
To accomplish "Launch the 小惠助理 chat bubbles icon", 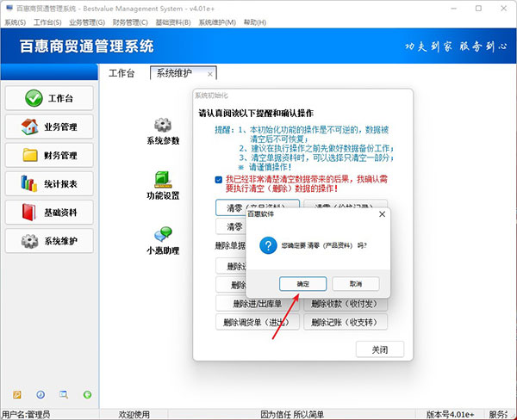I will pos(163,234).
